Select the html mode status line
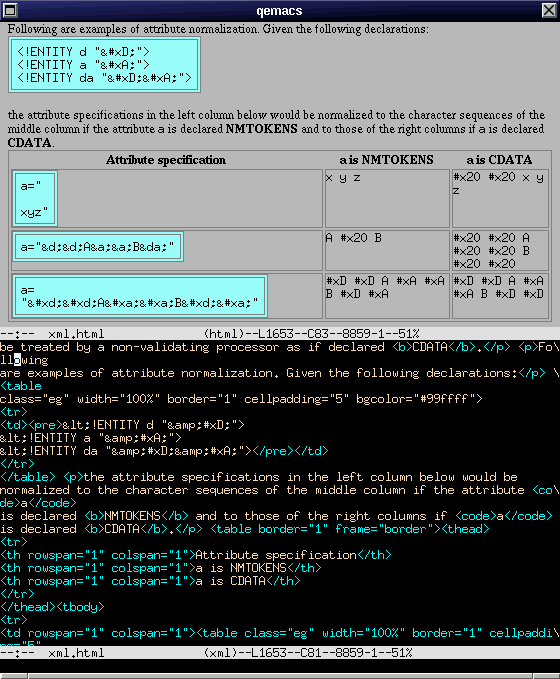This screenshot has width=560, height=679. [280, 333]
